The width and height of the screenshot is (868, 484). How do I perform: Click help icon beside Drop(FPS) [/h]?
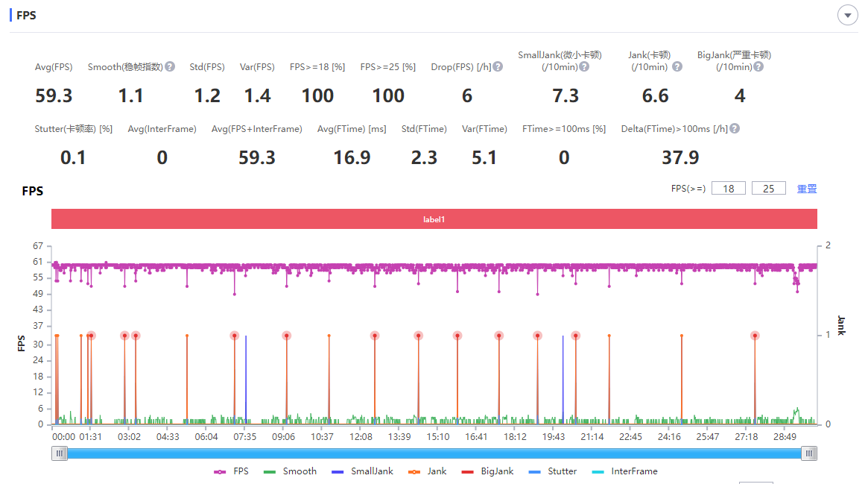tap(498, 66)
